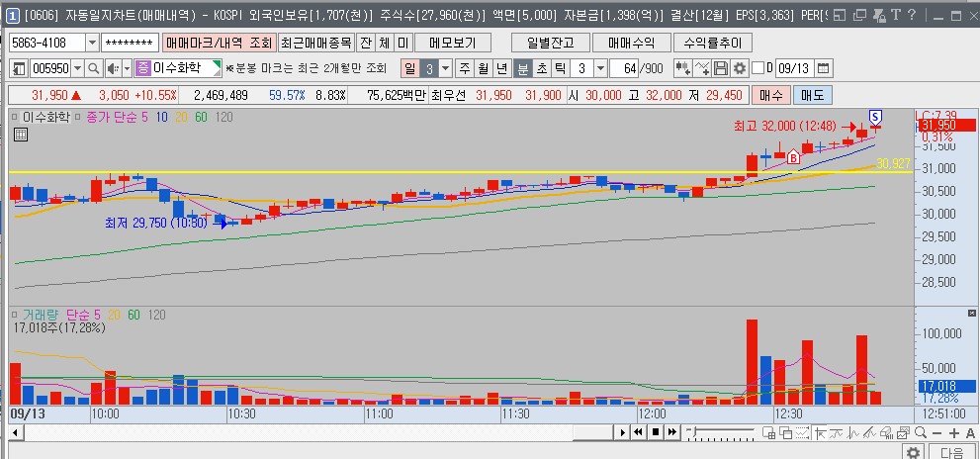Open chart settings gear in toolbar
The height and width of the screenshot is (459, 980).
[x=740, y=68]
